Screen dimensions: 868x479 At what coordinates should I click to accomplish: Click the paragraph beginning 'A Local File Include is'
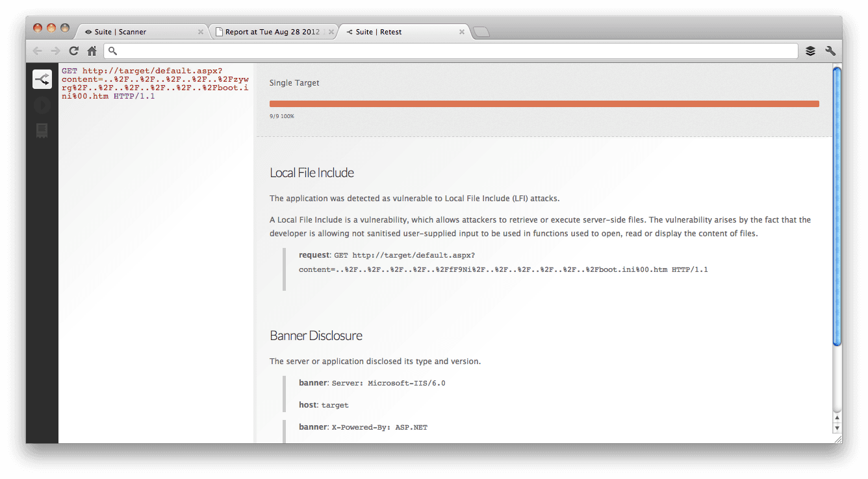540,227
